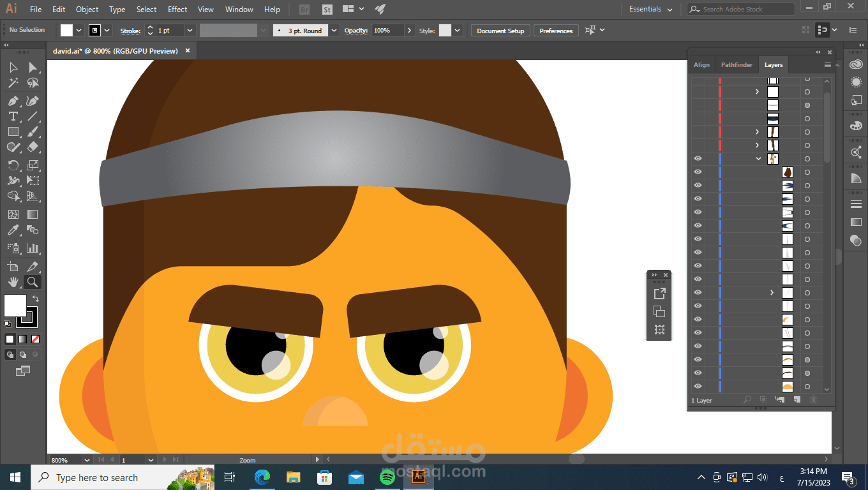Screen dimensions: 868x490
Task: Choose the Rotate tool
Action: [13, 165]
